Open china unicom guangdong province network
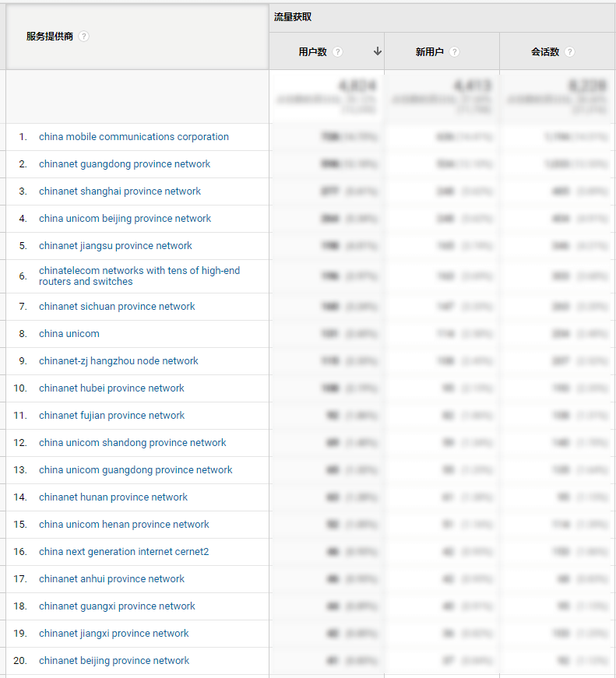 click(x=136, y=469)
